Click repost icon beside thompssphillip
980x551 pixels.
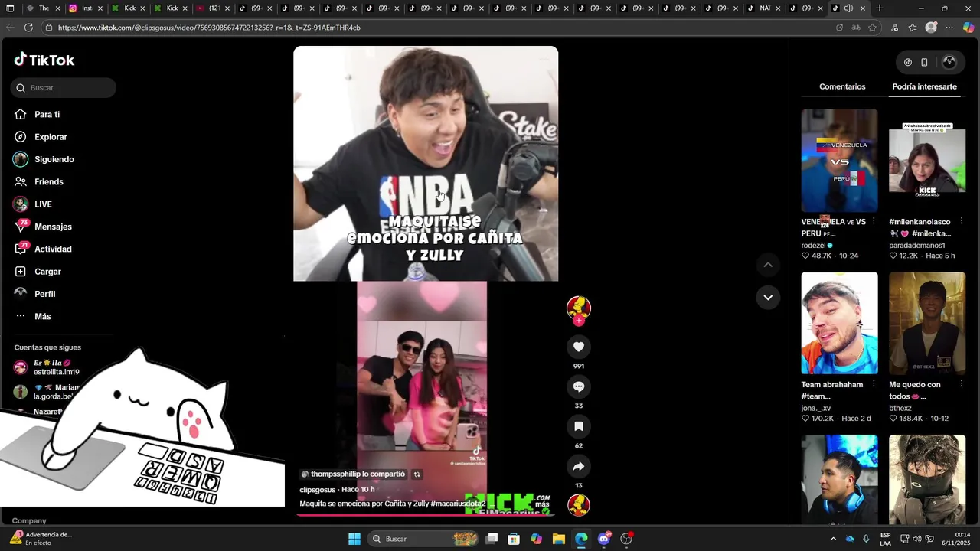[417, 474]
